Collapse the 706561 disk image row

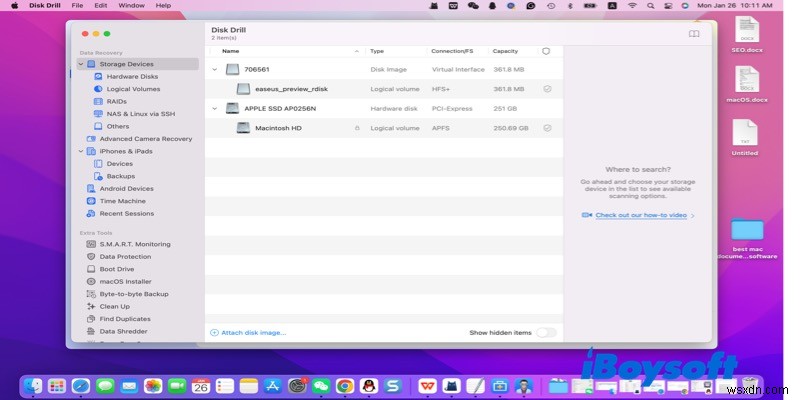(215, 69)
